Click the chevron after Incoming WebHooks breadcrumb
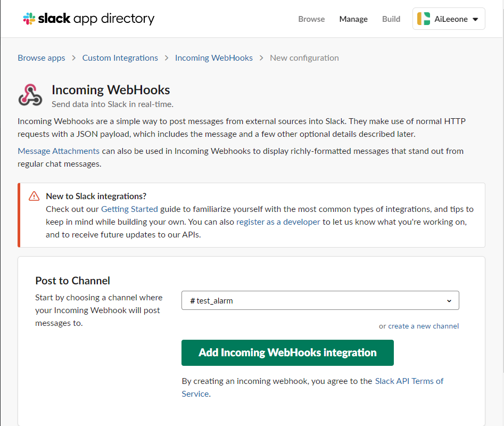 261,58
